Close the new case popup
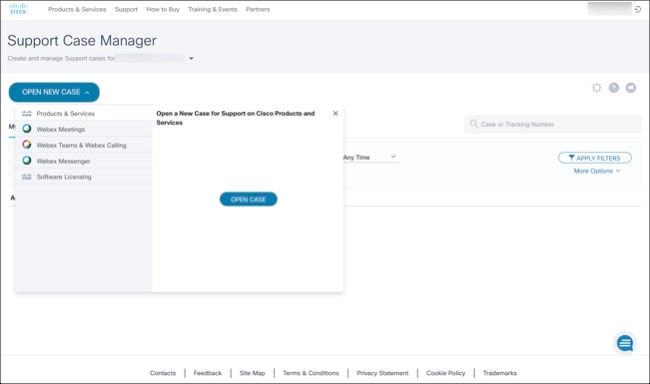The height and width of the screenshot is (384, 650). (x=335, y=113)
